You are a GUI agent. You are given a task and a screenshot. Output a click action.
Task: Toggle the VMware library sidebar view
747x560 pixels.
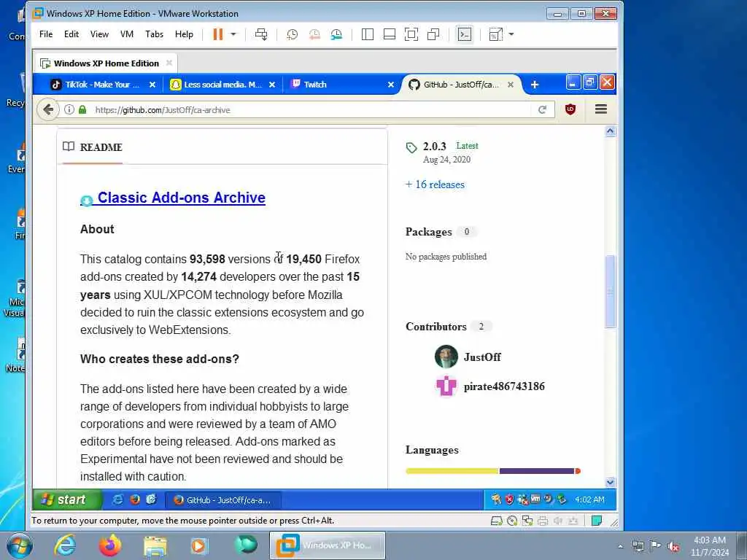pyautogui.click(x=368, y=34)
